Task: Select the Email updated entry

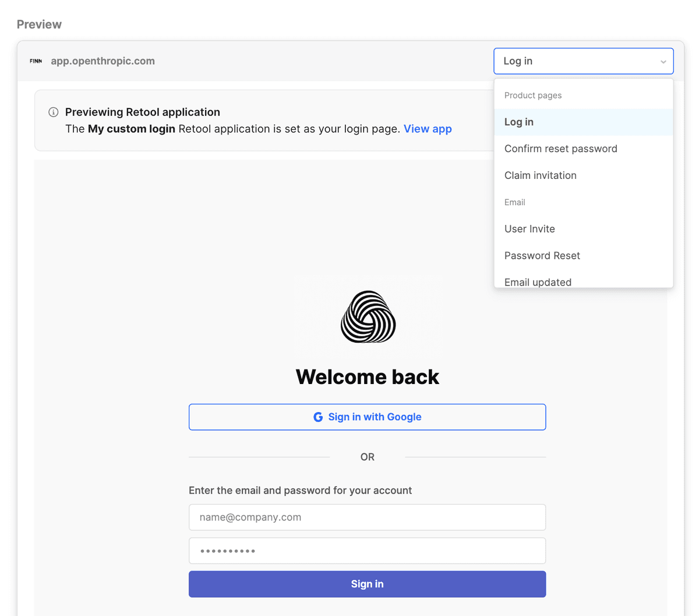Action: (538, 282)
